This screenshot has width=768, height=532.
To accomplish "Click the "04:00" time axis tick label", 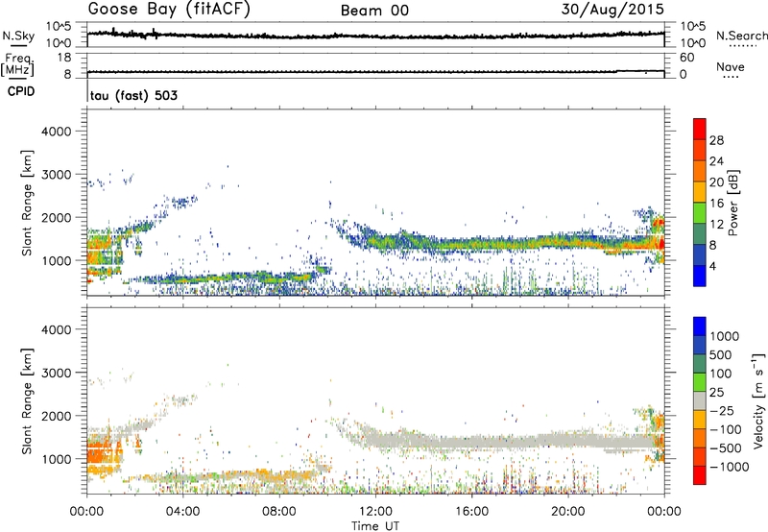I will (182, 512).
